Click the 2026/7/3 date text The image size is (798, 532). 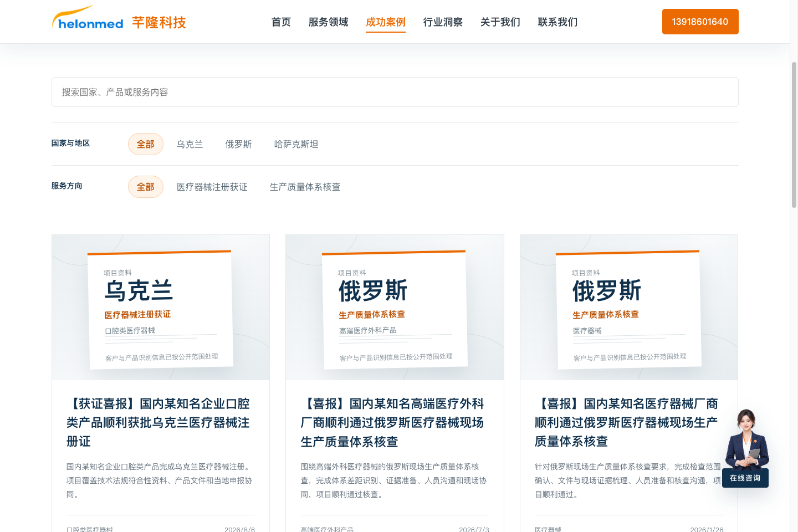coord(474,530)
